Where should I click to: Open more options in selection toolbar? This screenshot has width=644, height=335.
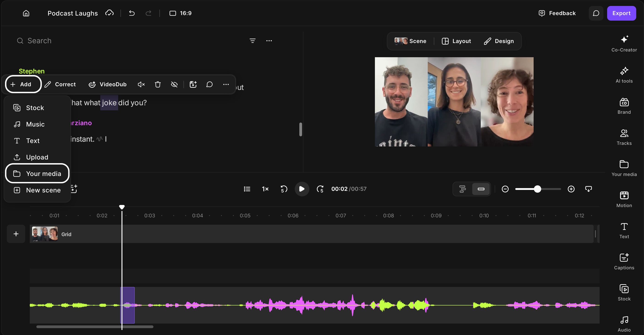point(226,84)
